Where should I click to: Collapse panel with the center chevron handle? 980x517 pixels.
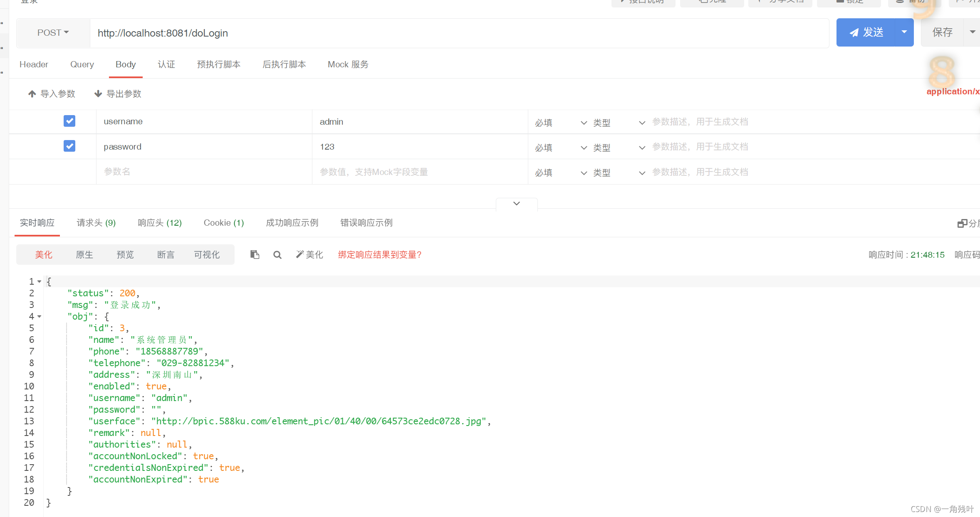(x=517, y=204)
